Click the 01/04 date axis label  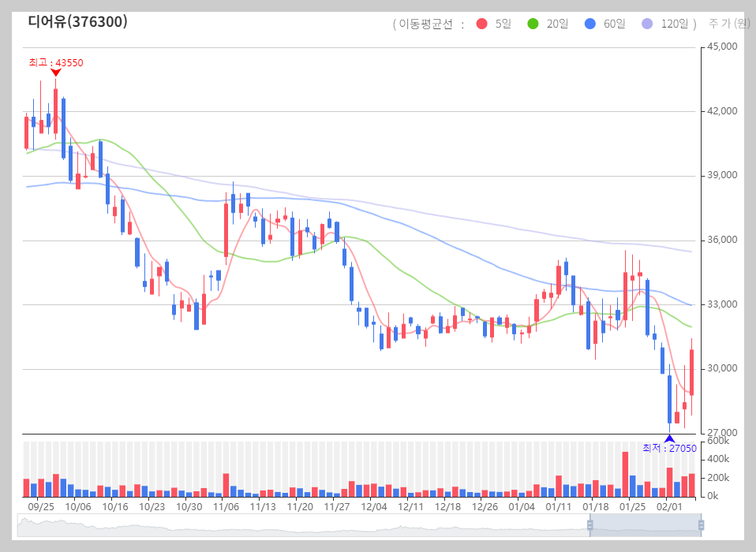click(x=522, y=506)
